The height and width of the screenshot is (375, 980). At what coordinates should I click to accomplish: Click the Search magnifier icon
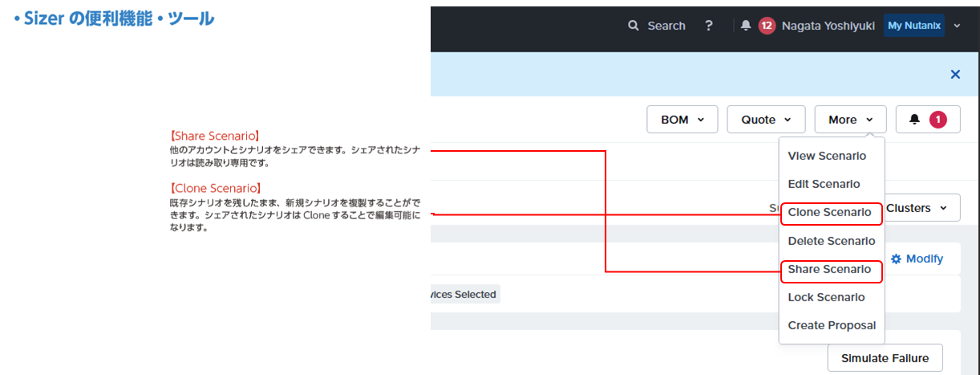(x=634, y=26)
